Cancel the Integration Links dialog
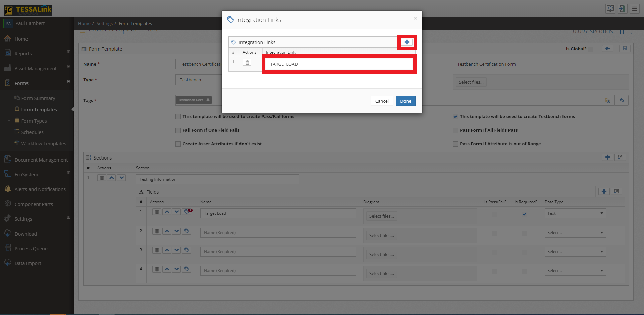The width and height of the screenshot is (644, 315). (x=382, y=101)
